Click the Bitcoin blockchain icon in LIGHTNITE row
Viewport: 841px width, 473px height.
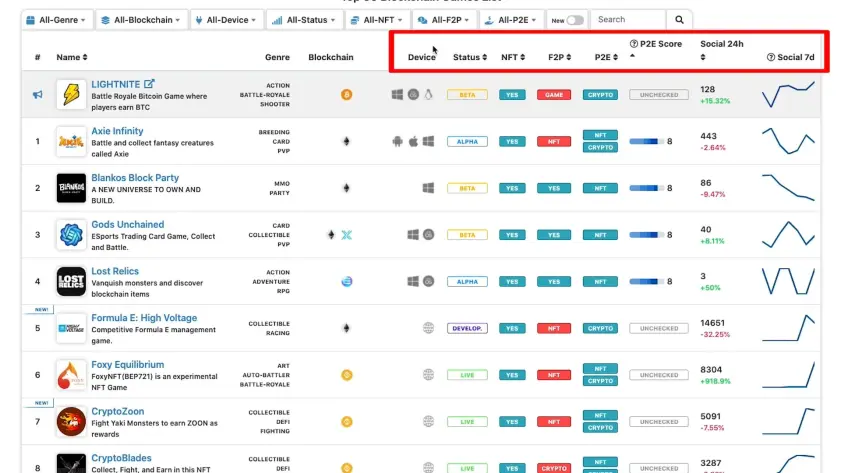(346, 95)
